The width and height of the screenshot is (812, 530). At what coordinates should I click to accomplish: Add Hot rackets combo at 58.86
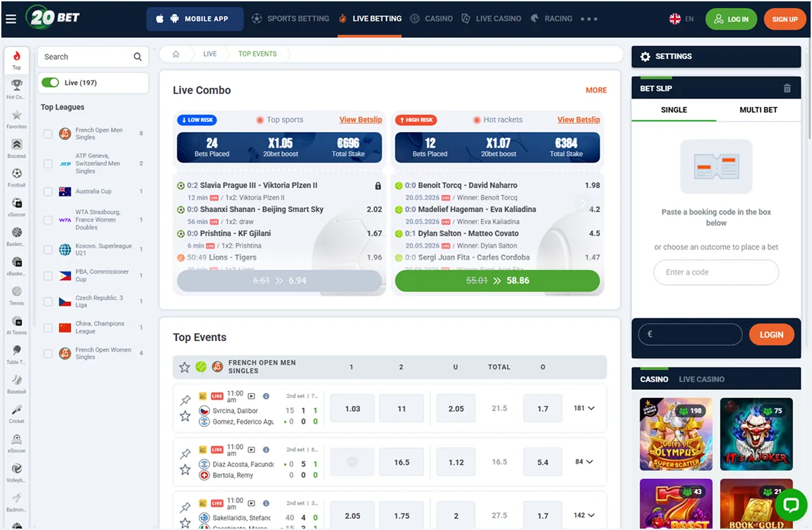point(497,280)
